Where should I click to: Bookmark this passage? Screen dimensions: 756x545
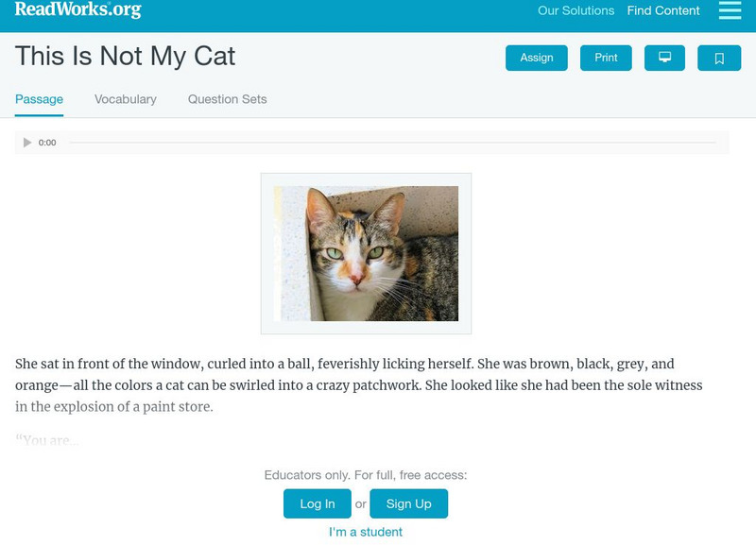tap(719, 59)
